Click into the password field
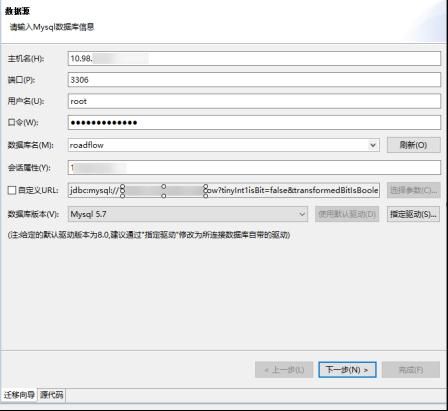 [x=254, y=123]
